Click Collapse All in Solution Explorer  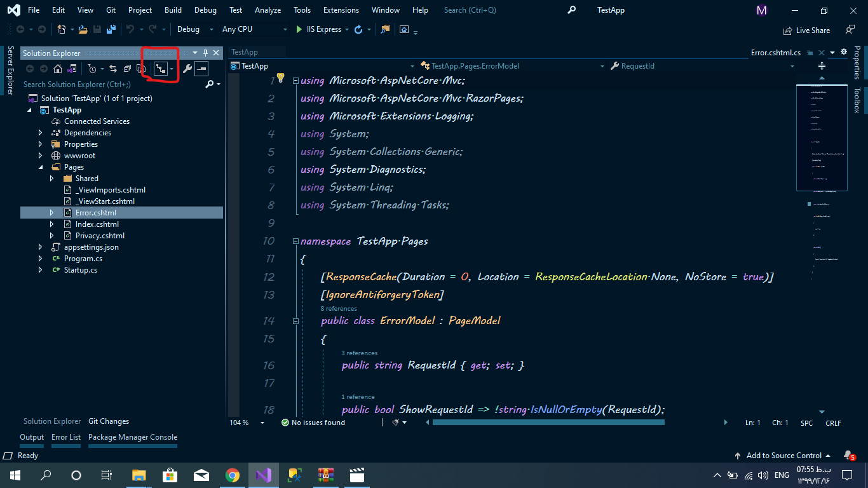click(127, 69)
